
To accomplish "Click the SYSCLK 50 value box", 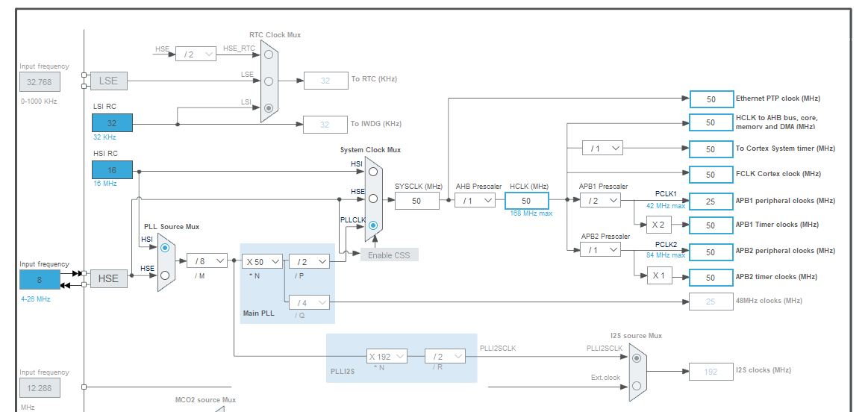I will 417,201.
